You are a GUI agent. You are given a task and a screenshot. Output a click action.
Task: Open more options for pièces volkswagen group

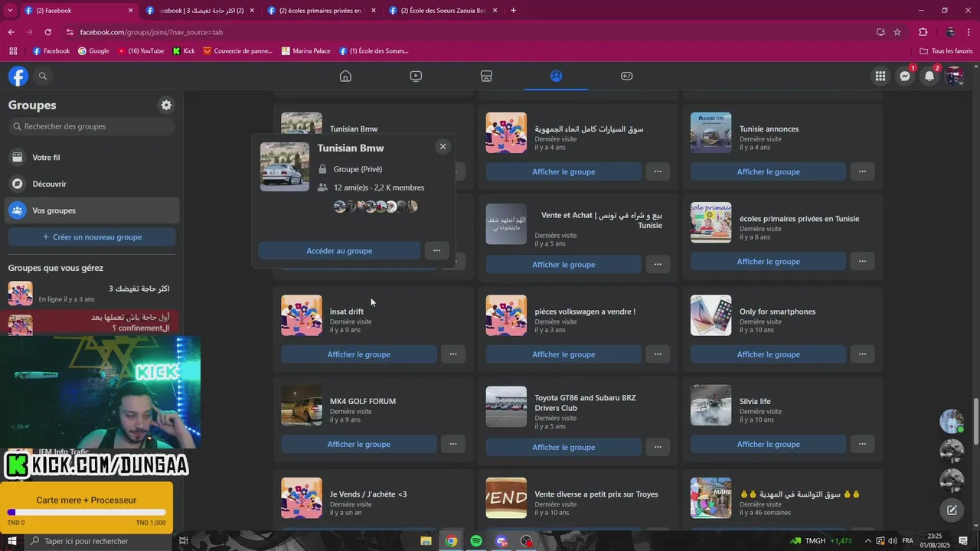click(658, 354)
